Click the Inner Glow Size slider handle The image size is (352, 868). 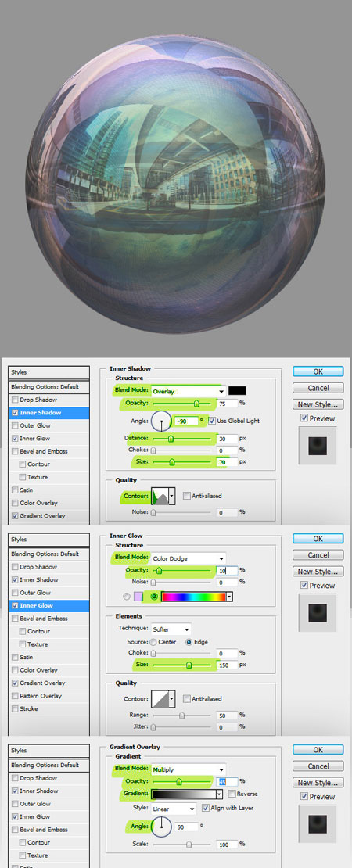[x=189, y=665]
